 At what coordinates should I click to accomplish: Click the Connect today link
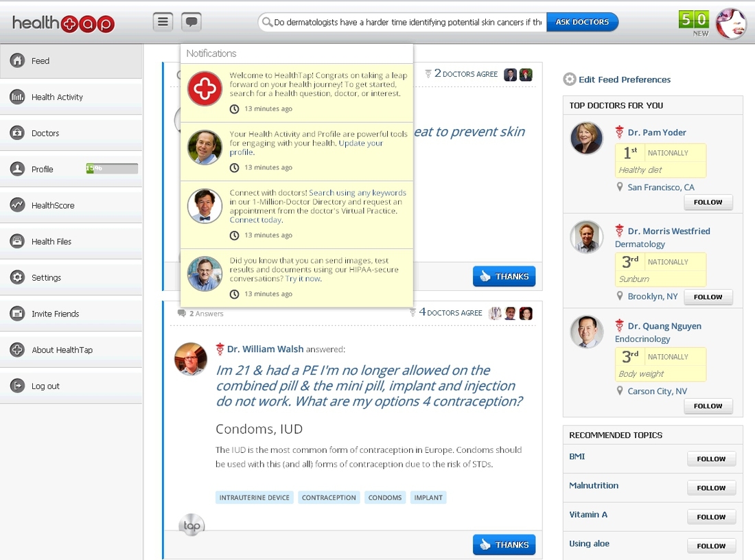(x=256, y=220)
